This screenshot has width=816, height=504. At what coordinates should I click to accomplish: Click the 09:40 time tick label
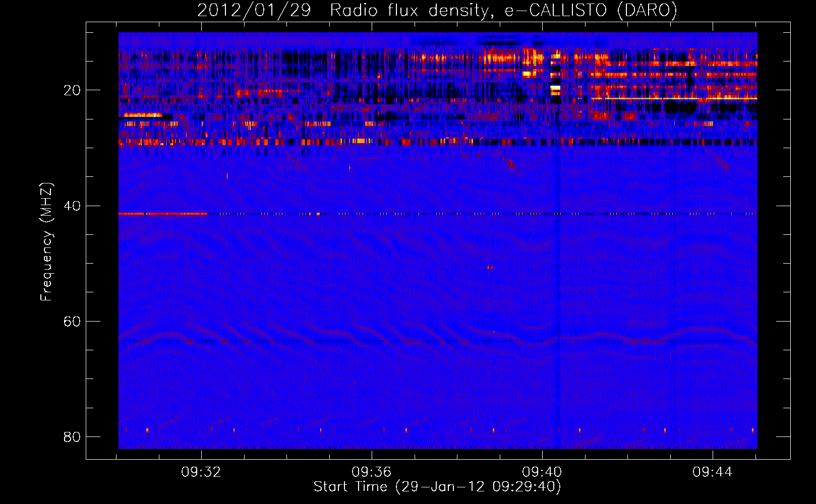[x=542, y=472]
